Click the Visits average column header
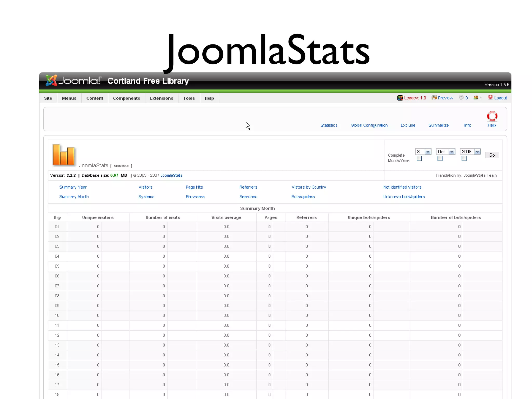Image resolution: width=532 pixels, height=399 pixels. click(x=226, y=217)
